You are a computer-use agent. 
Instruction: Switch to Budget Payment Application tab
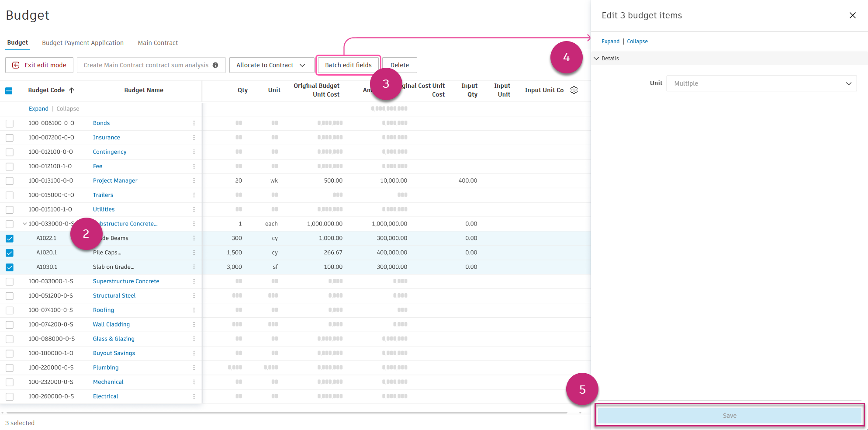click(83, 43)
